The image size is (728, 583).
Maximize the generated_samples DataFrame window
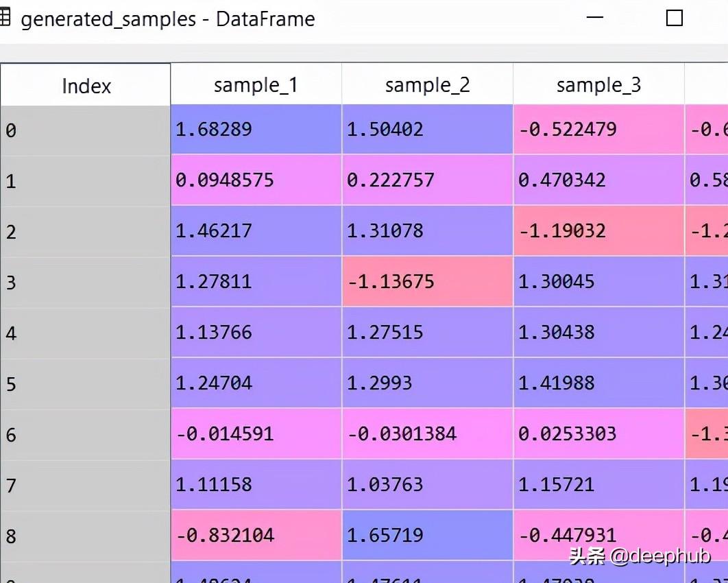tap(674, 18)
